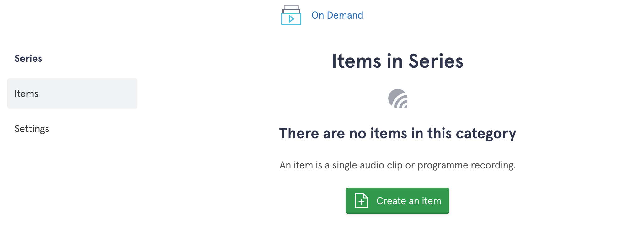Click the word 'category' in empty-state heading
The height and width of the screenshot is (234, 644).
486,134
